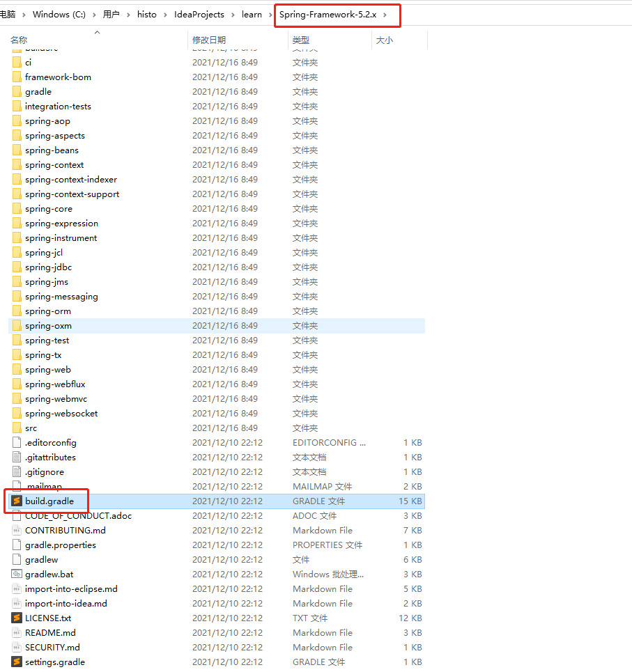Expand the breadcrumb chevron after IdeaProjects
The image size is (632, 672).
[x=233, y=15]
